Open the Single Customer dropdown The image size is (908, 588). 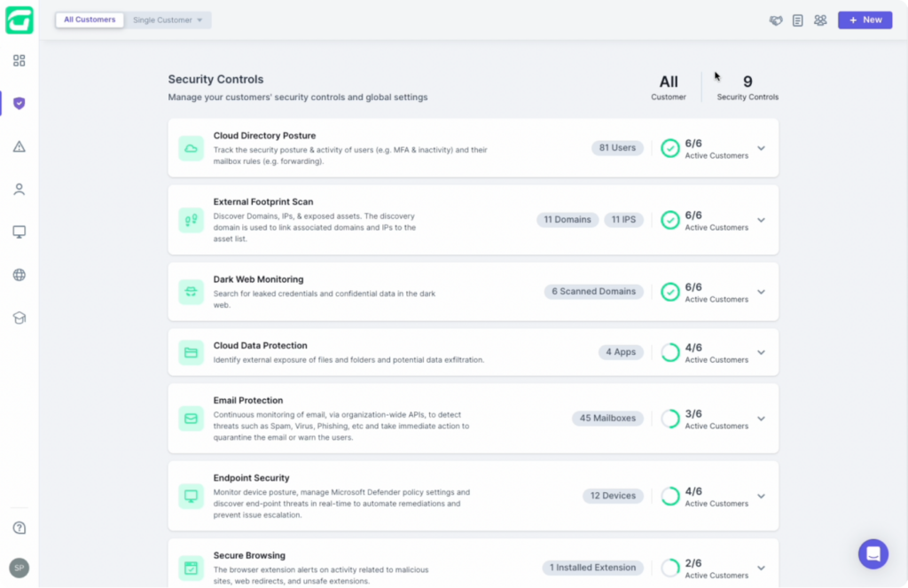pyautogui.click(x=168, y=20)
